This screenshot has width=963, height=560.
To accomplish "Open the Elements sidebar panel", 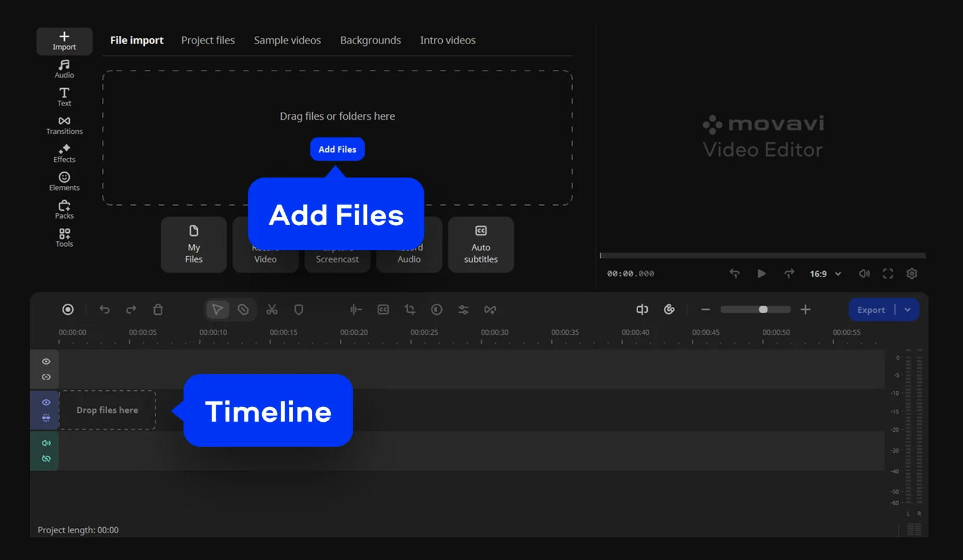I will [64, 181].
